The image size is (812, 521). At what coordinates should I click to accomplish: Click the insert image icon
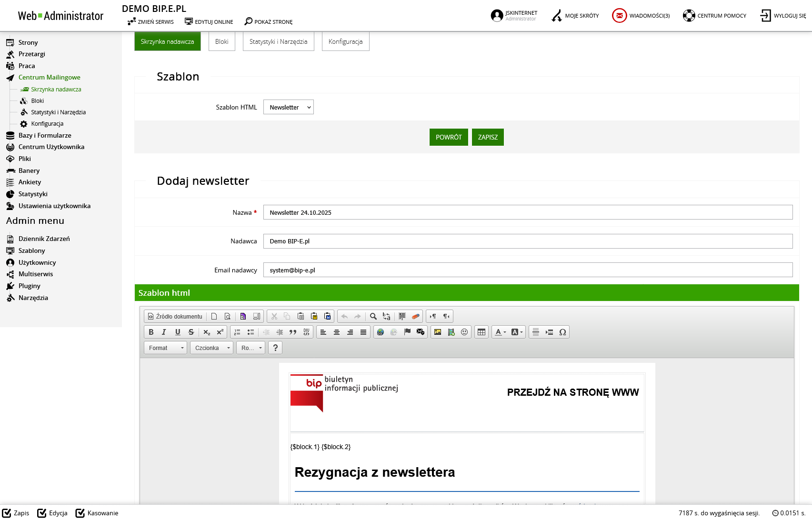pyautogui.click(x=438, y=332)
